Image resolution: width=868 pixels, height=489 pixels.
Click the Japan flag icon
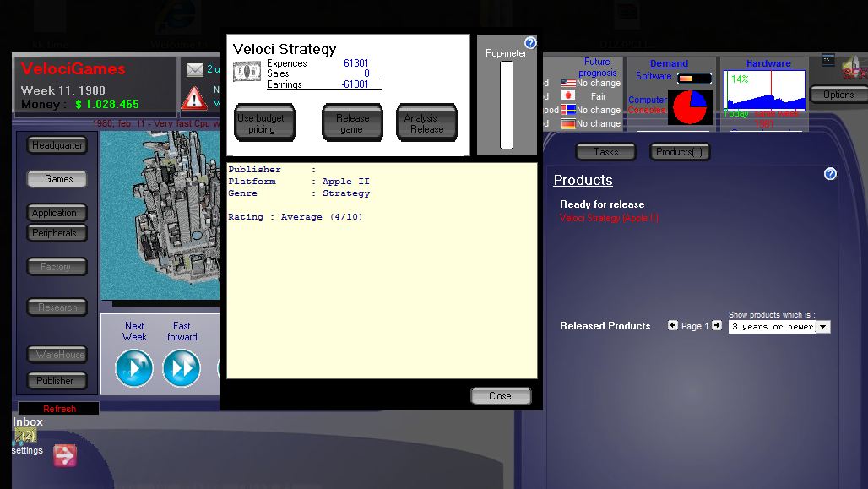click(568, 95)
